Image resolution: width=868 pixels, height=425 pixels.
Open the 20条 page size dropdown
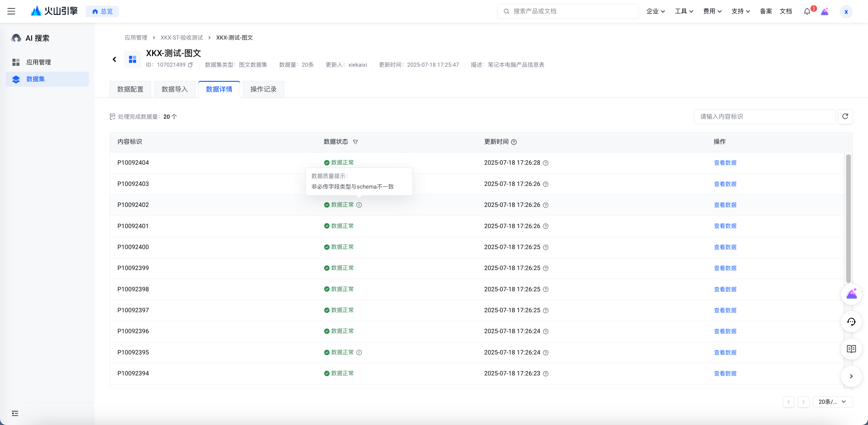(832, 401)
